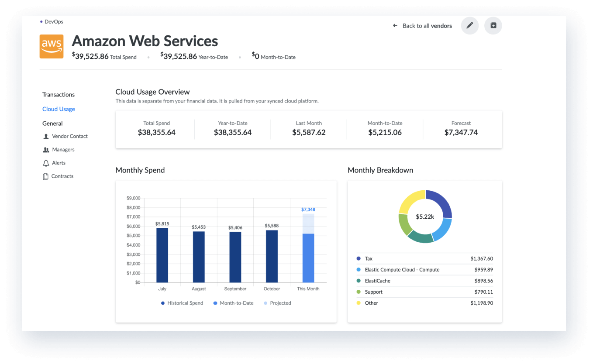Click the Vendor Contact person icon
This screenshot has height=364, width=593.
coord(46,137)
